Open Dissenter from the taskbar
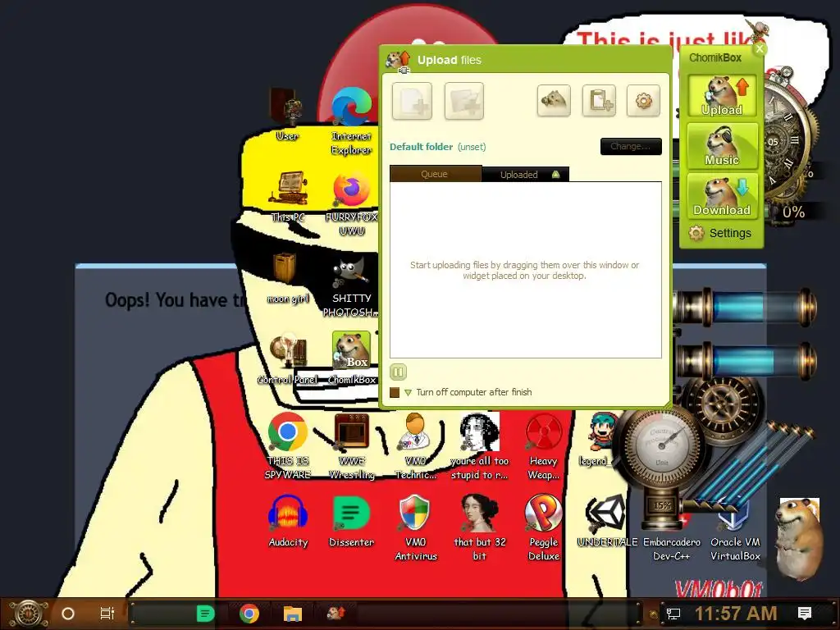Viewport: 840px width, 630px height. click(x=205, y=614)
